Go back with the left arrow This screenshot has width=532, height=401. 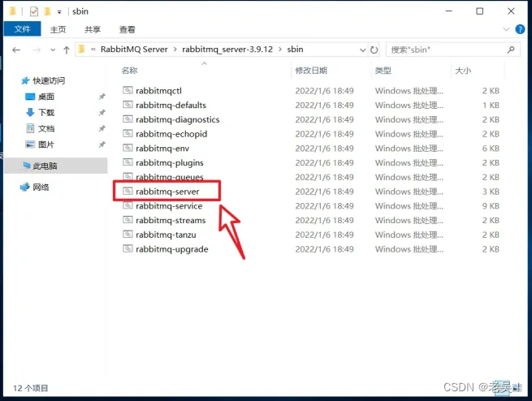point(16,50)
